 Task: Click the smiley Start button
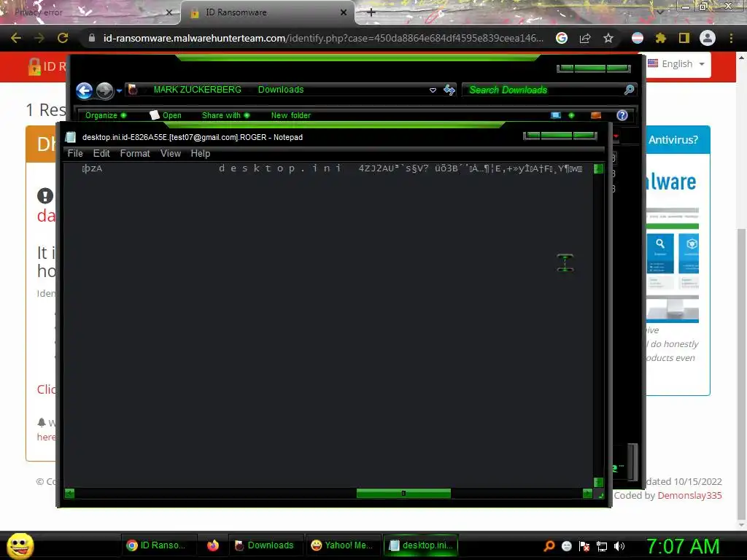point(20,545)
